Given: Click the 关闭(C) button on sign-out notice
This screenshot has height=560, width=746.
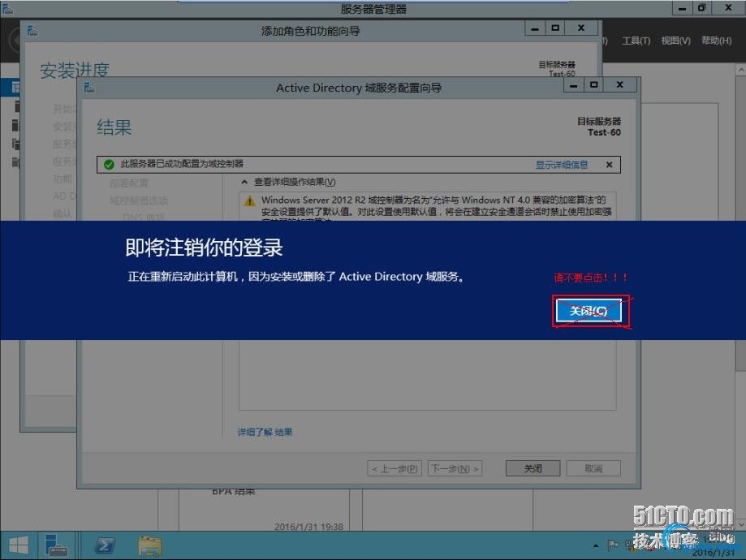Looking at the screenshot, I should pyautogui.click(x=589, y=311).
